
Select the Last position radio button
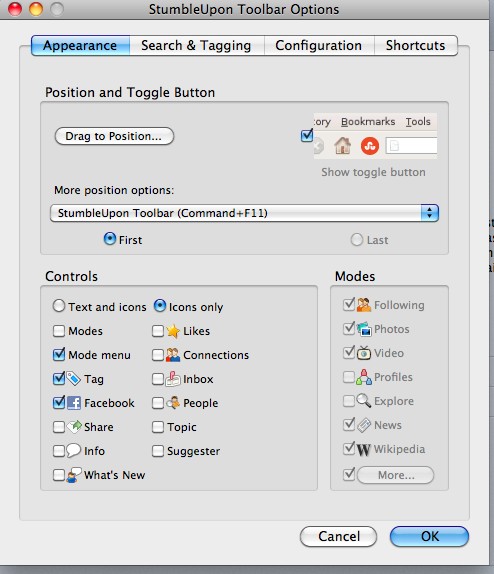coord(357,240)
